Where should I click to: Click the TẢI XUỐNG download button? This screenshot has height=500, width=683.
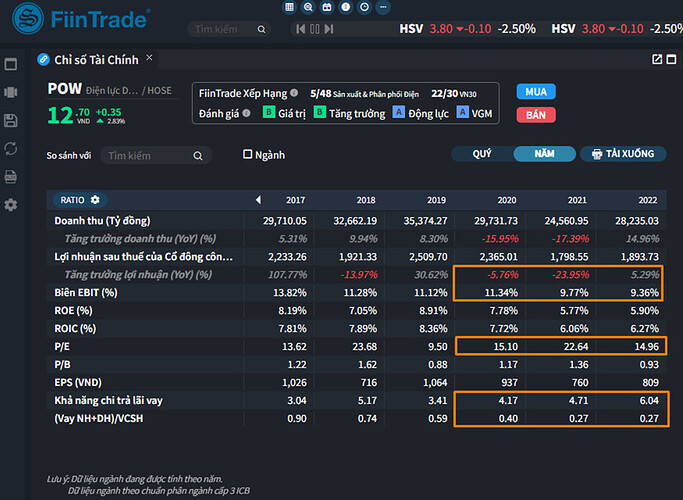622,154
